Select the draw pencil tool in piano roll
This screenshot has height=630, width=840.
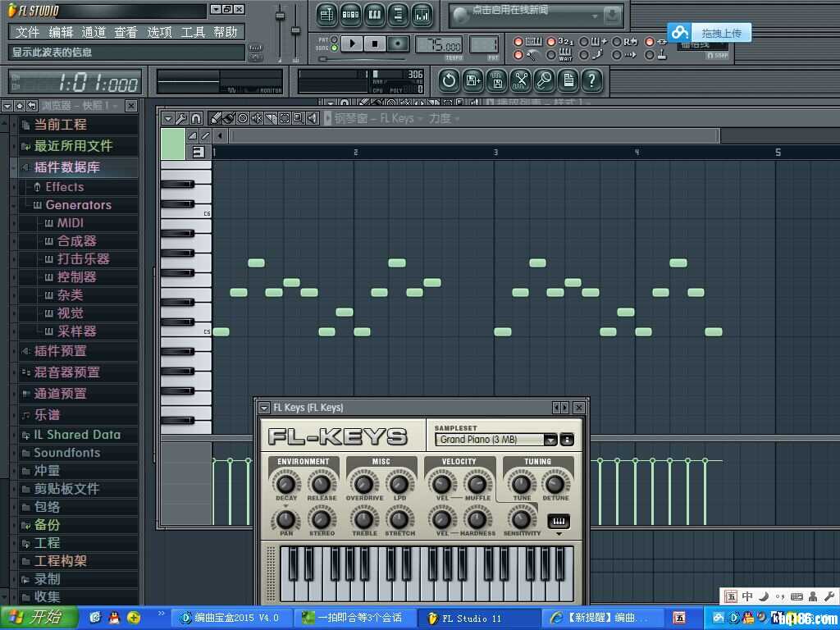[216, 118]
